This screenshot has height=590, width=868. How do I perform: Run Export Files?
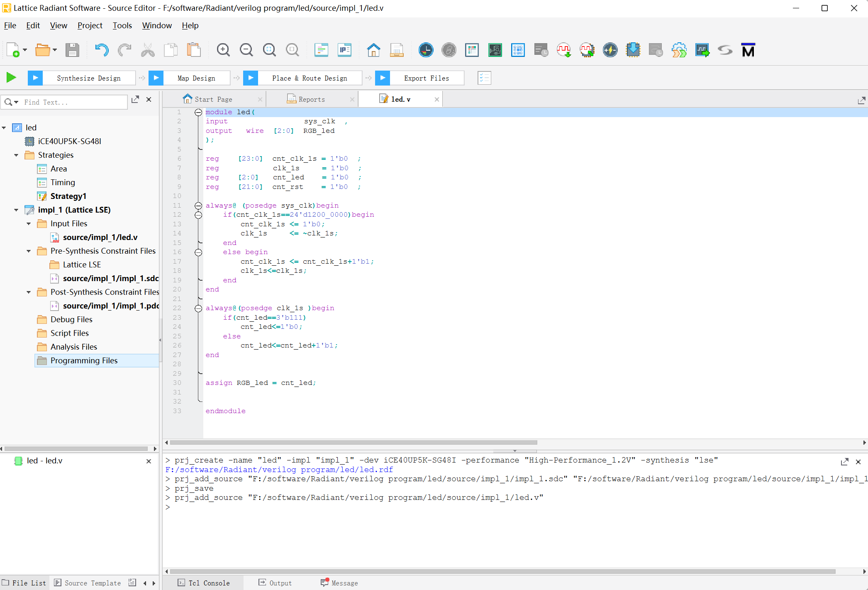click(419, 78)
